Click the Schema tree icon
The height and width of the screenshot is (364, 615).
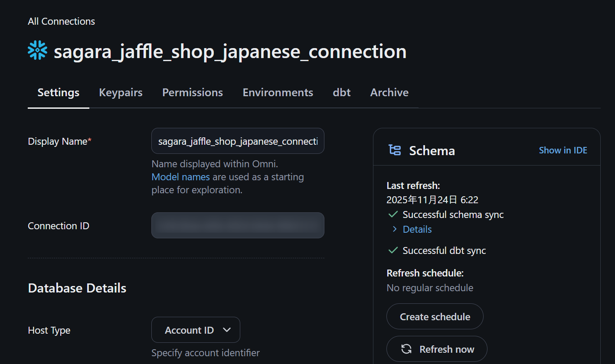395,150
